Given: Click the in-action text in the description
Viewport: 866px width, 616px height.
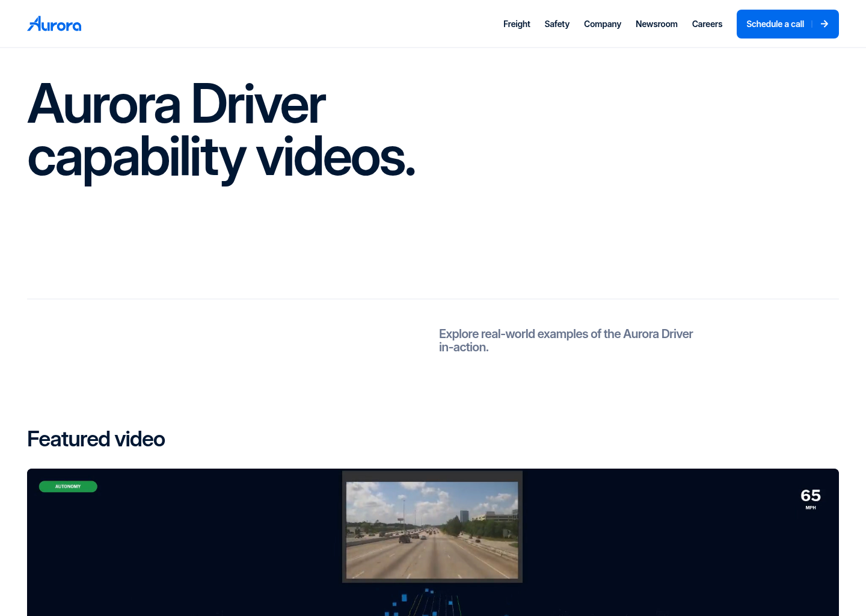Looking at the screenshot, I should coord(464,347).
